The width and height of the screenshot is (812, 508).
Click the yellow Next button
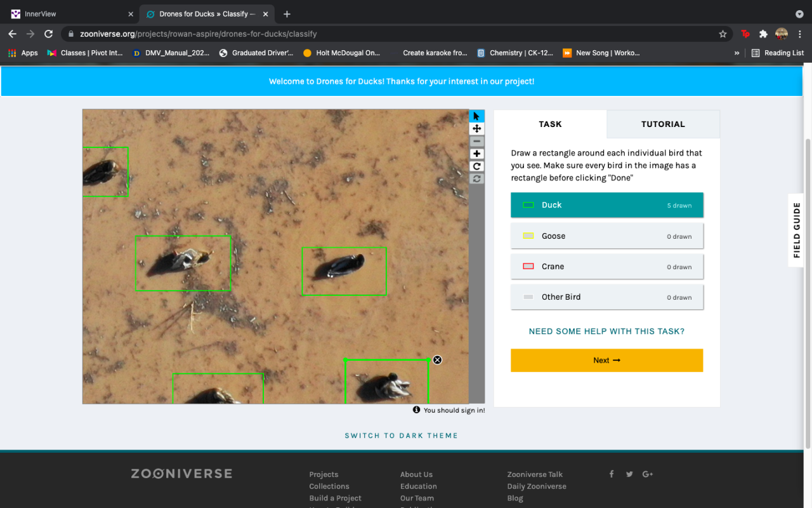[x=607, y=360]
